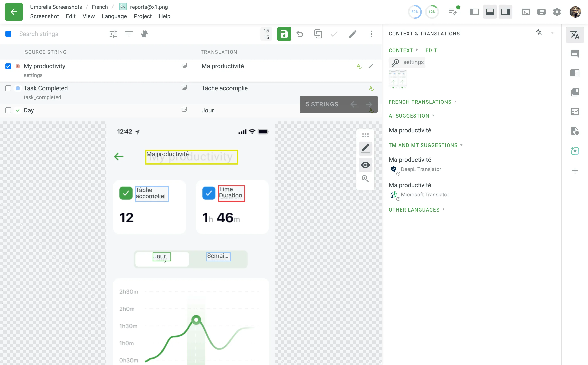Undo the last translation change
Viewport: 588px width, 365px height.
click(x=300, y=34)
